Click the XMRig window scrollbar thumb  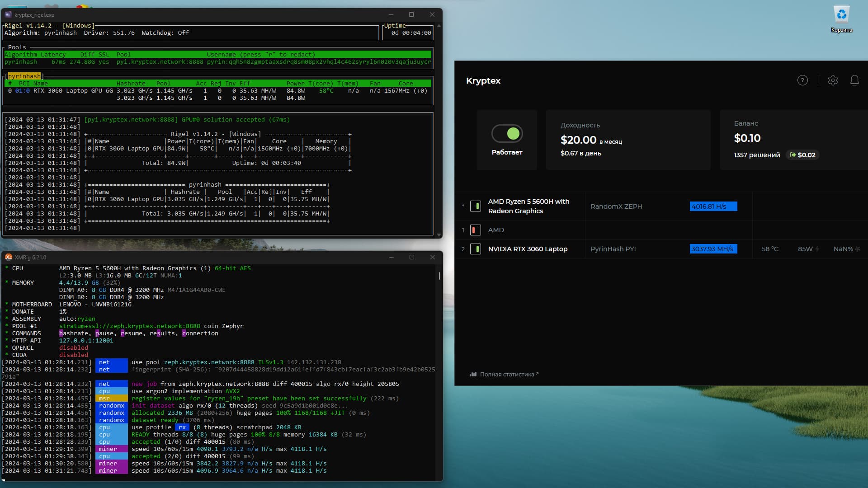(439, 275)
